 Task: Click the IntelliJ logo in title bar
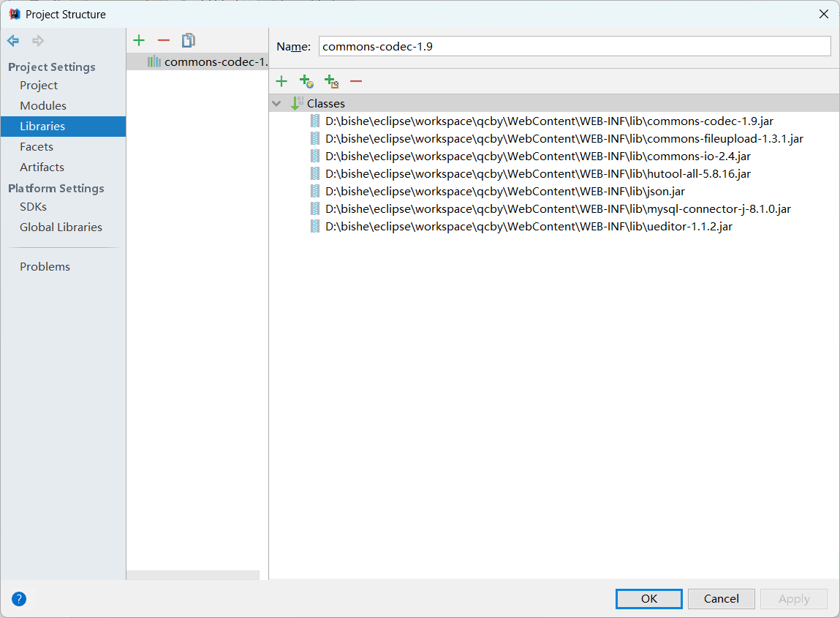pos(15,14)
